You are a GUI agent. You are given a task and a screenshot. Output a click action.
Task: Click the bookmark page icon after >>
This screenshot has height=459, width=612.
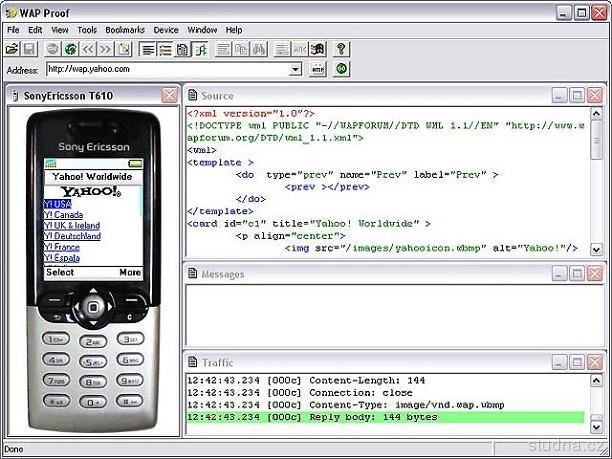point(124,49)
